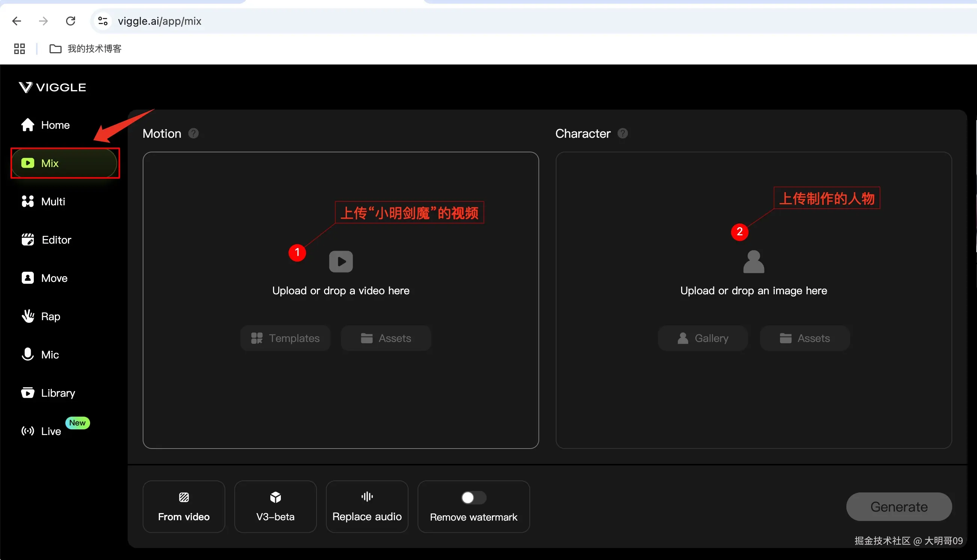Open motion Templates button
The image size is (977, 560).
pyautogui.click(x=285, y=338)
